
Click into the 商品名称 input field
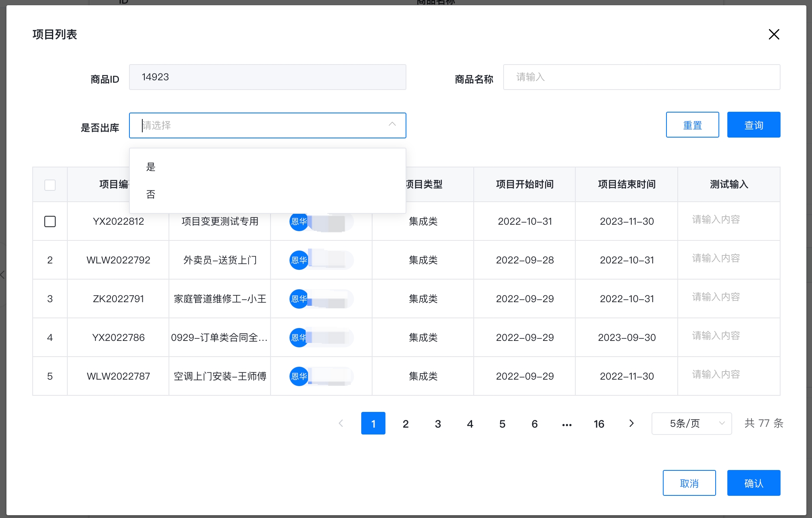pos(641,77)
